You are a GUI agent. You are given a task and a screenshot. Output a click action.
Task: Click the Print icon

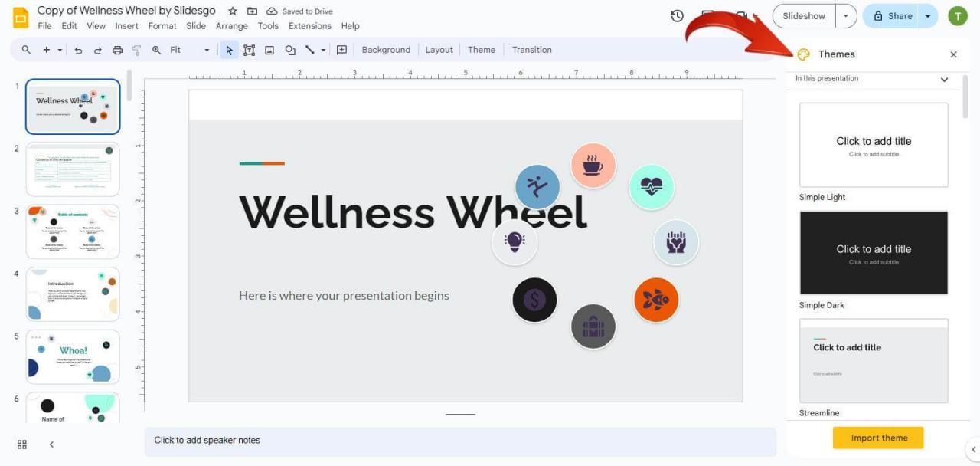117,50
